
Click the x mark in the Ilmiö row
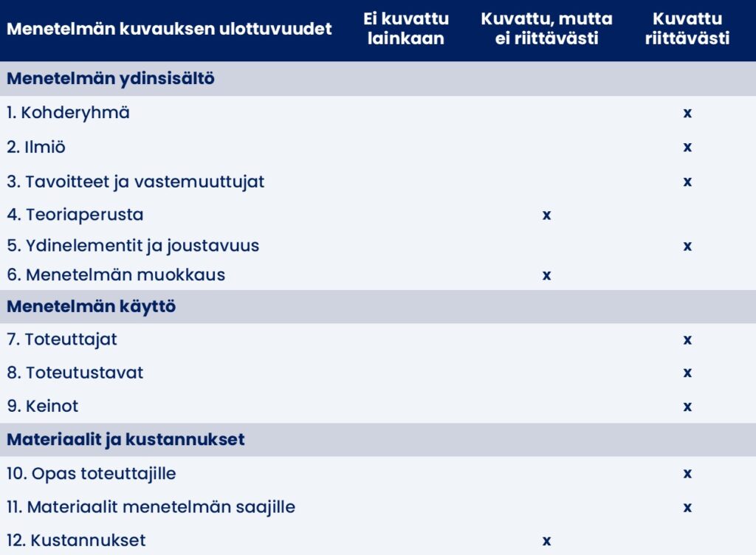pos(687,147)
